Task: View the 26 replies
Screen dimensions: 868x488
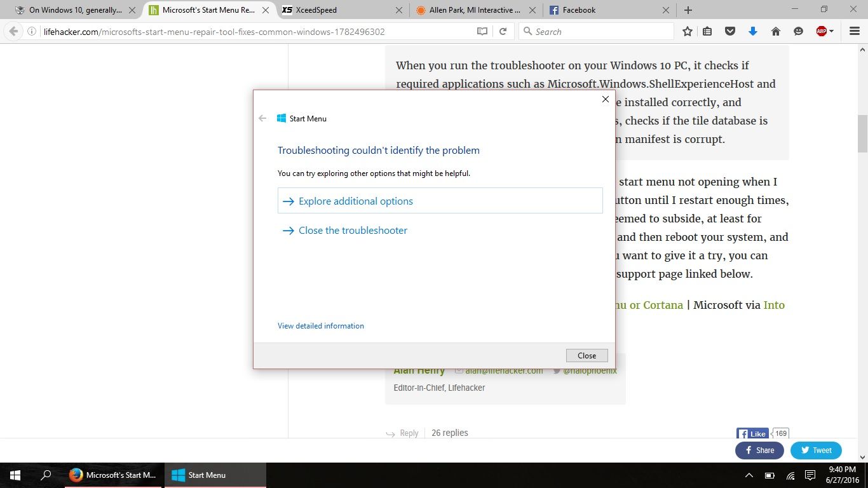Action: click(x=450, y=433)
